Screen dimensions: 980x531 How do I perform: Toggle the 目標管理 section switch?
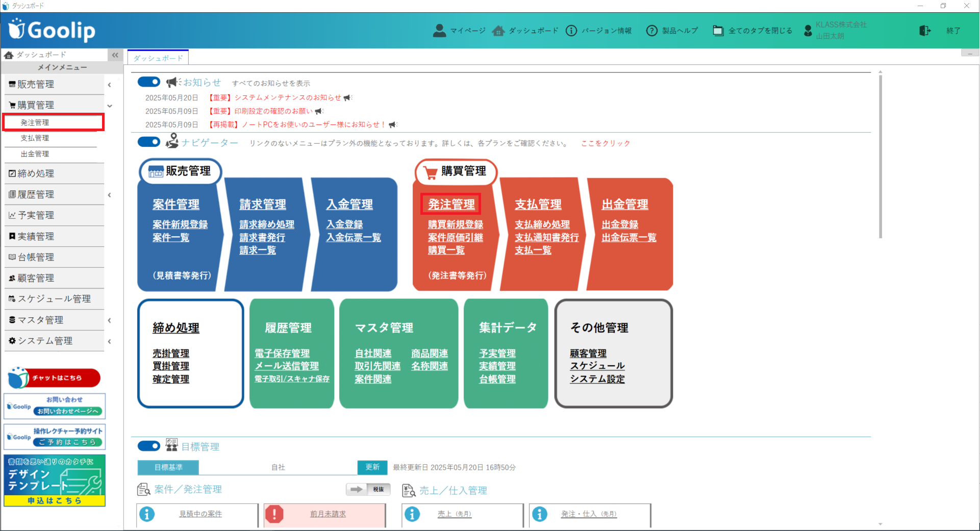point(149,446)
